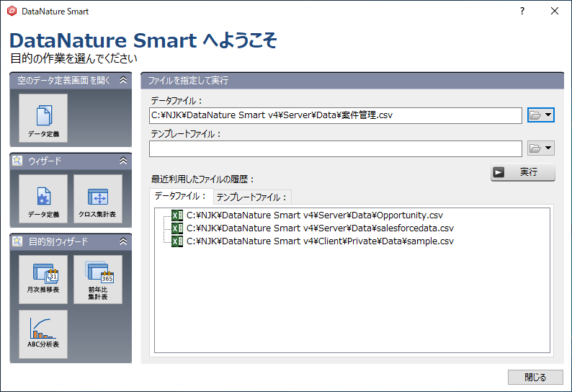572x392 pixels.
Task: Launch the ABC分析表 wizard
Action: pyautogui.click(x=43, y=334)
